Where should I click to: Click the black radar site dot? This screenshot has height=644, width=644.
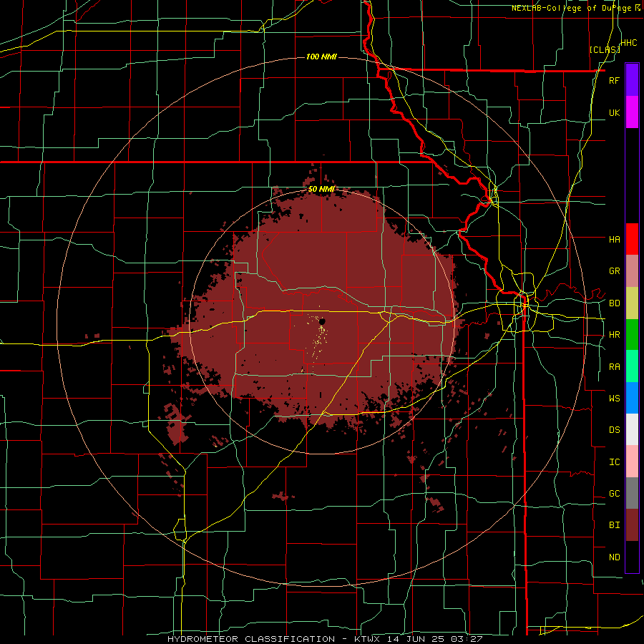click(322, 321)
